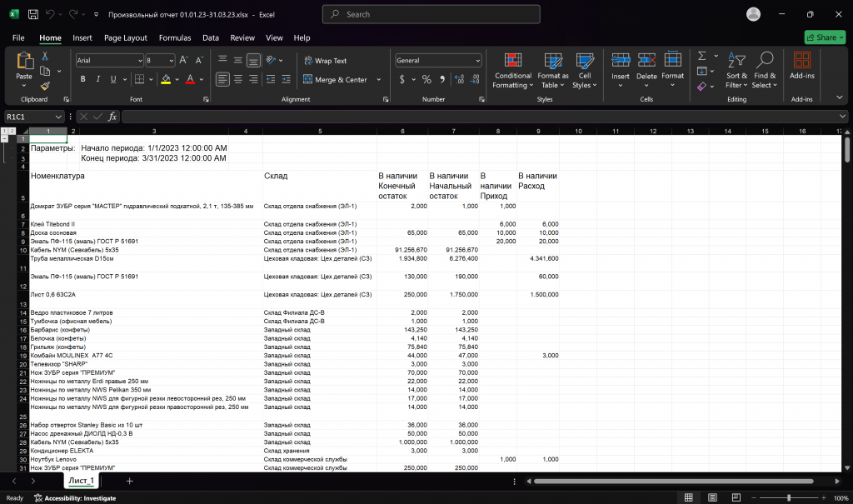853x504 pixels.
Task: Open Cell Styles gallery
Action: [585, 70]
